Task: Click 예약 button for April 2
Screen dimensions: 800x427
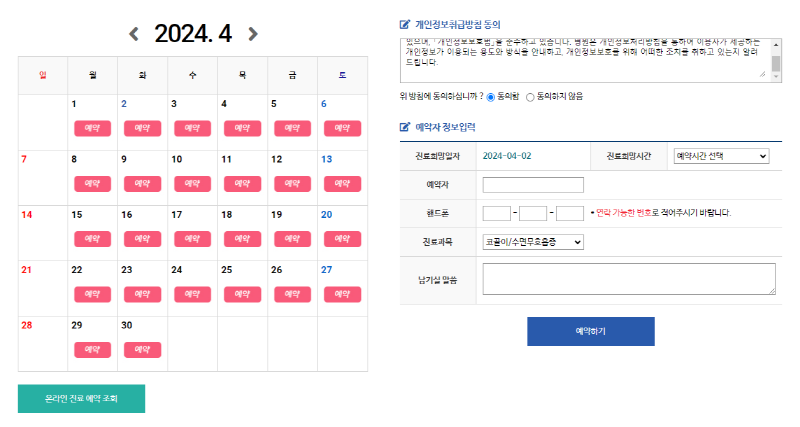Action: click(142, 129)
